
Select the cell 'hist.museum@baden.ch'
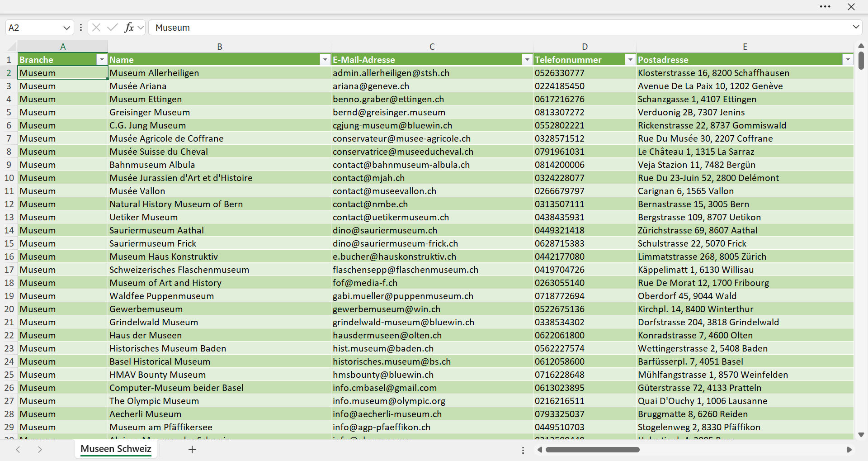coord(432,348)
